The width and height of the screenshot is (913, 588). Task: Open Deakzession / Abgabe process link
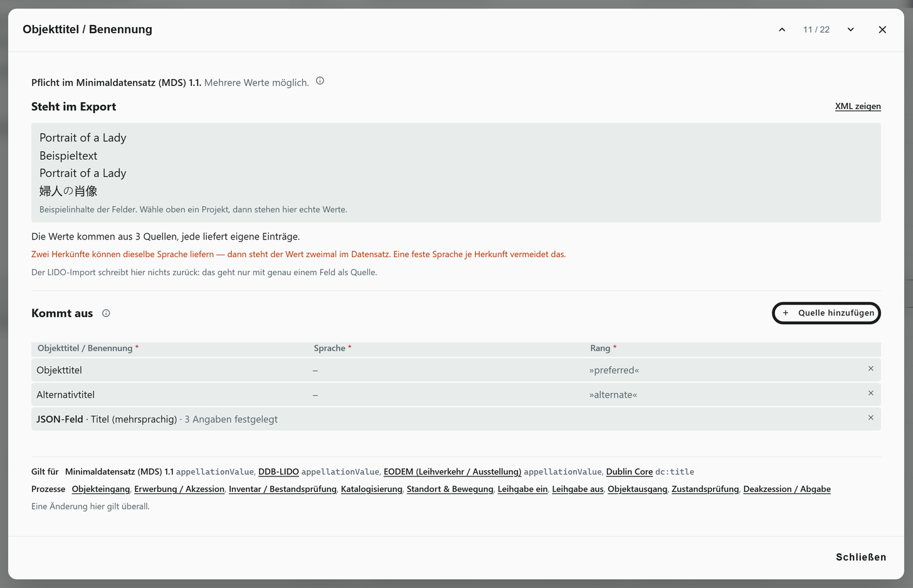point(787,489)
